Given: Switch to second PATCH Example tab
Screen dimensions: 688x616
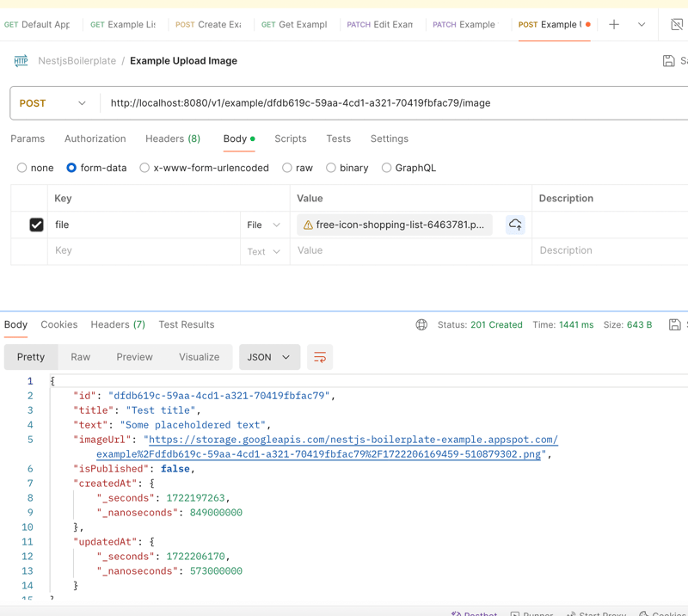Looking at the screenshot, I should [x=465, y=25].
